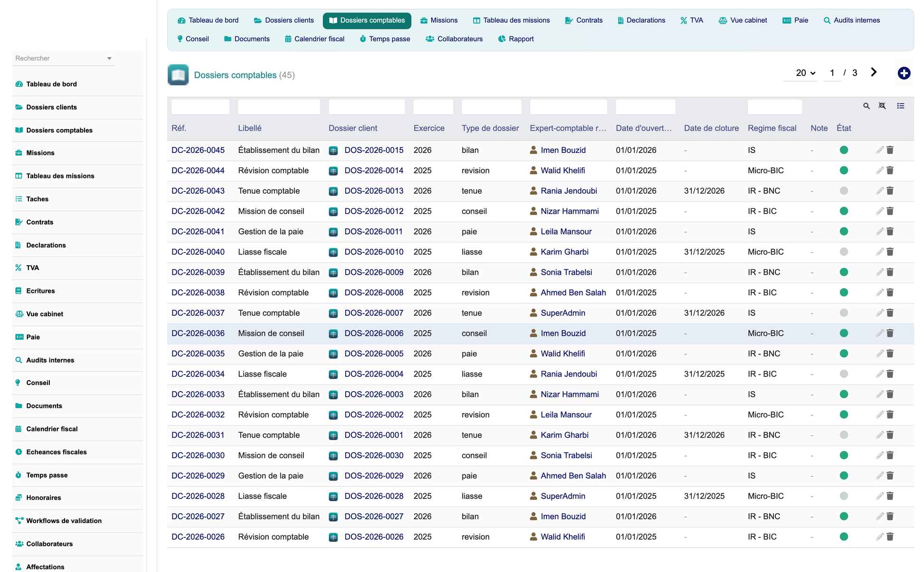
Task: Delete row DC-2026-0036 with trash icon
Action: [890, 333]
